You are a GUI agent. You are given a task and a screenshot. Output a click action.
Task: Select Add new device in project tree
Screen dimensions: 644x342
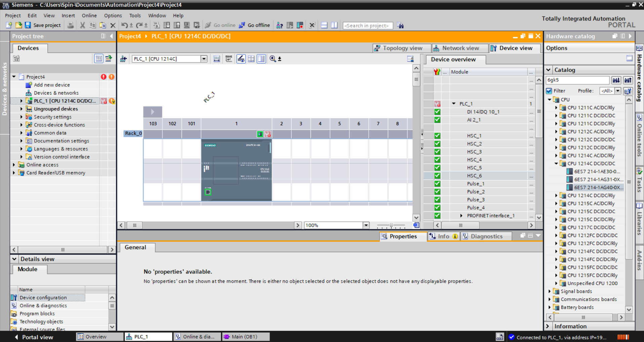52,85
